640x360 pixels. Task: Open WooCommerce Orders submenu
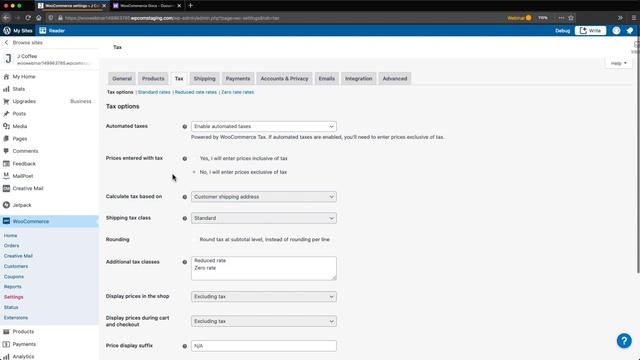[11, 246]
